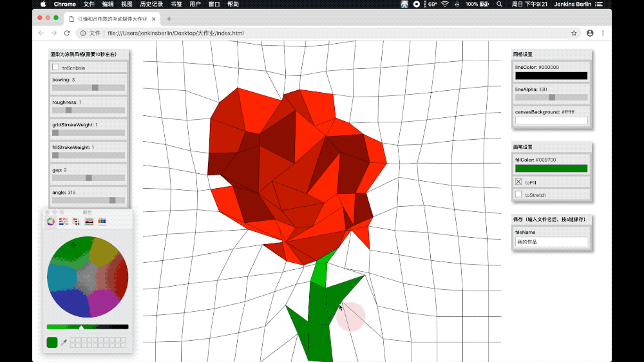The image size is (644, 362).
Task: Collapse the 画笔设置 panel header
Action: click(x=551, y=147)
